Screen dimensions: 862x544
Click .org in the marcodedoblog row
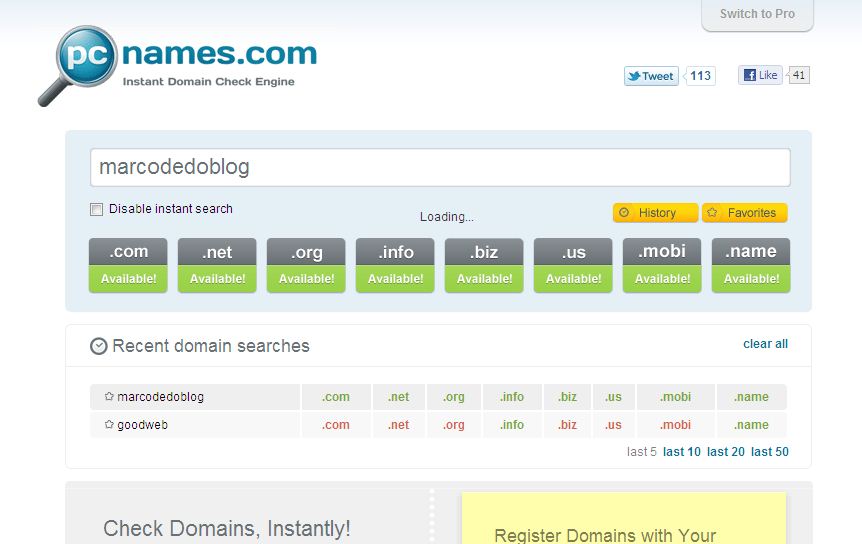(454, 397)
